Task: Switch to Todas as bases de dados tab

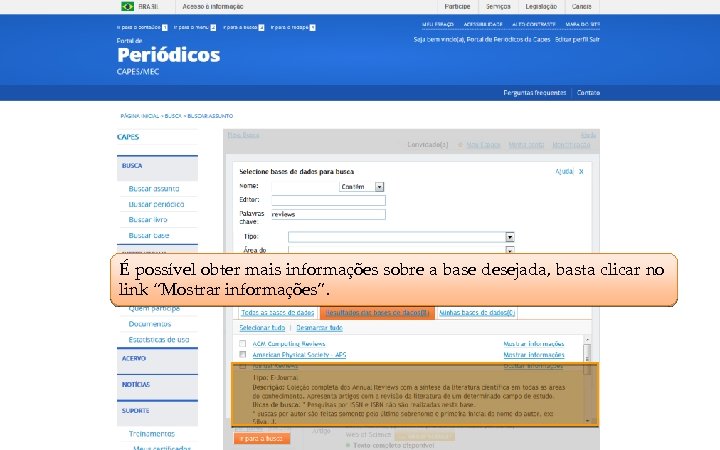Action: 277,313
